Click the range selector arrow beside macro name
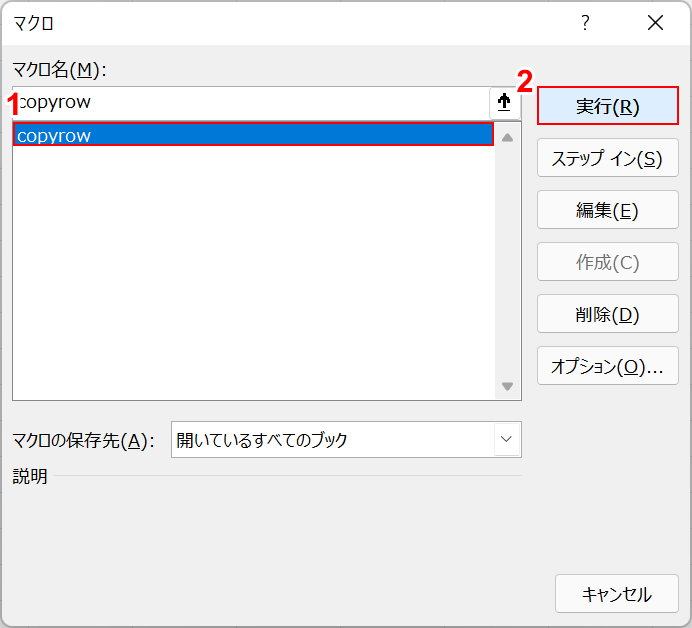Image resolution: width=692 pixels, height=628 pixels. (x=504, y=103)
